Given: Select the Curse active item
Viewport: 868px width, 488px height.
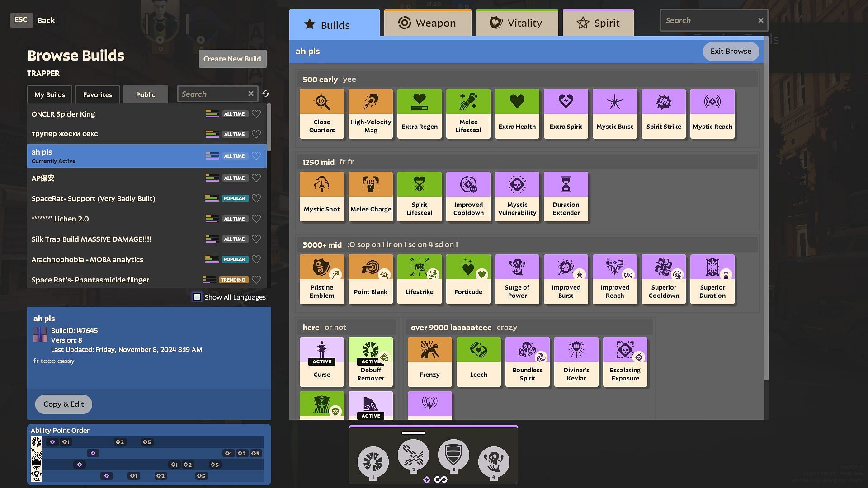Looking at the screenshot, I should click(x=321, y=362).
